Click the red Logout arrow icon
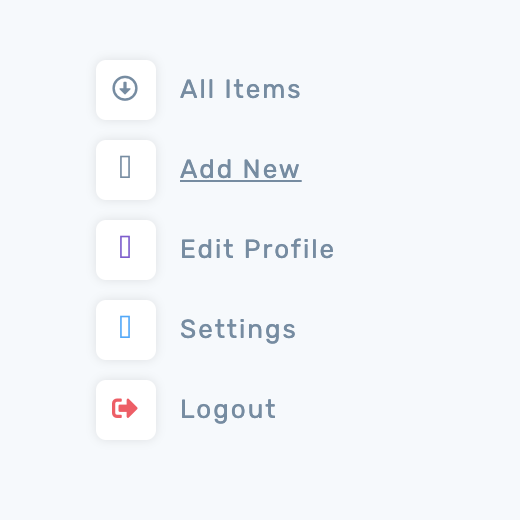This screenshot has height=520, width=520. pos(125,408)
